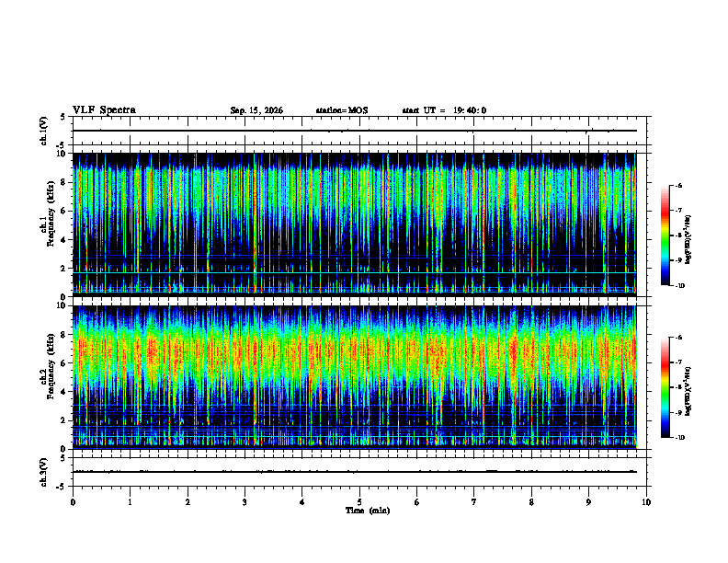Select the Sep. 15, 2026 date label
728x563 pixels.
point(256,110)
